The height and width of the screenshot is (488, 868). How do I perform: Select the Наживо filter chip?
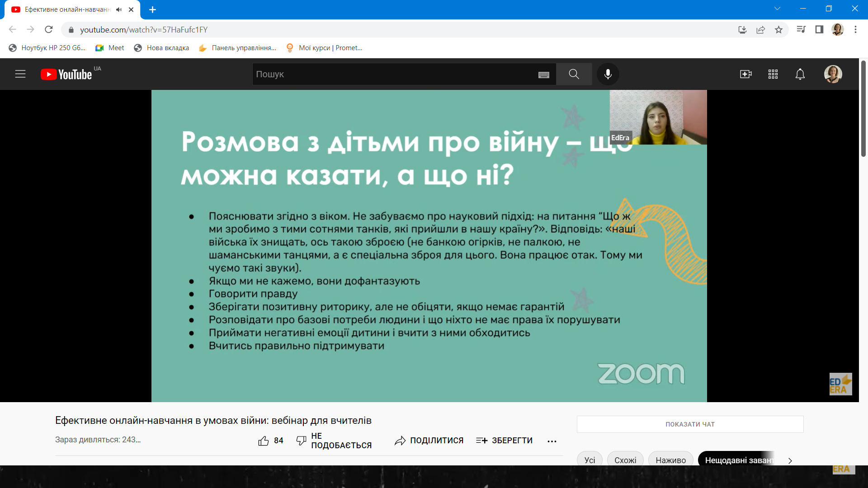670,460
